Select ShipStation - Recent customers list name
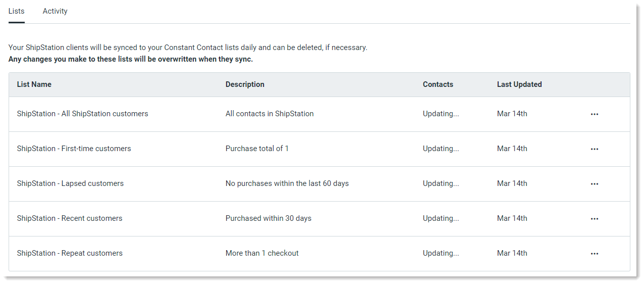The height and width of the screenshot is (284, 644). pyautogui.click(x=70, y=218)
